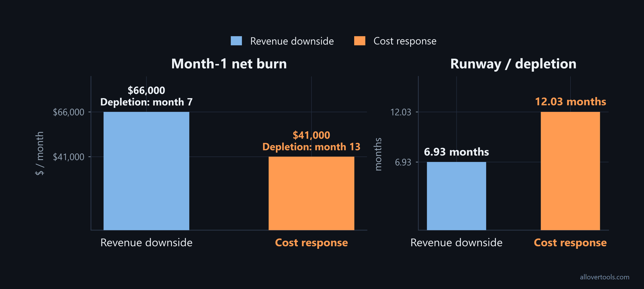Click Revenue downside x-label under net burn chart
Image resolution: width=644 pixels, height=289 pixels.
click(147, 243)
